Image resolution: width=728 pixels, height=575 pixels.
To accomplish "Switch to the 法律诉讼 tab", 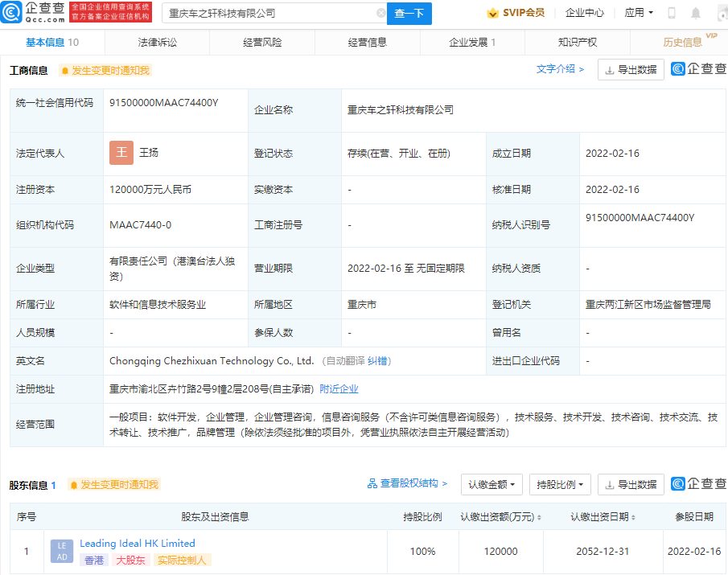I will [157, 43].
